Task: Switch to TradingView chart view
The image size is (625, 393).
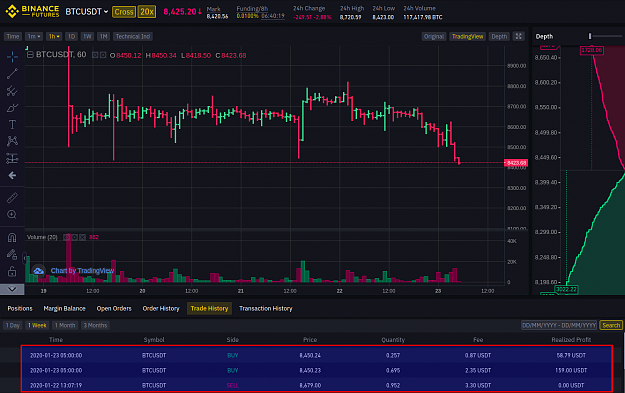Action: [467, 36]
